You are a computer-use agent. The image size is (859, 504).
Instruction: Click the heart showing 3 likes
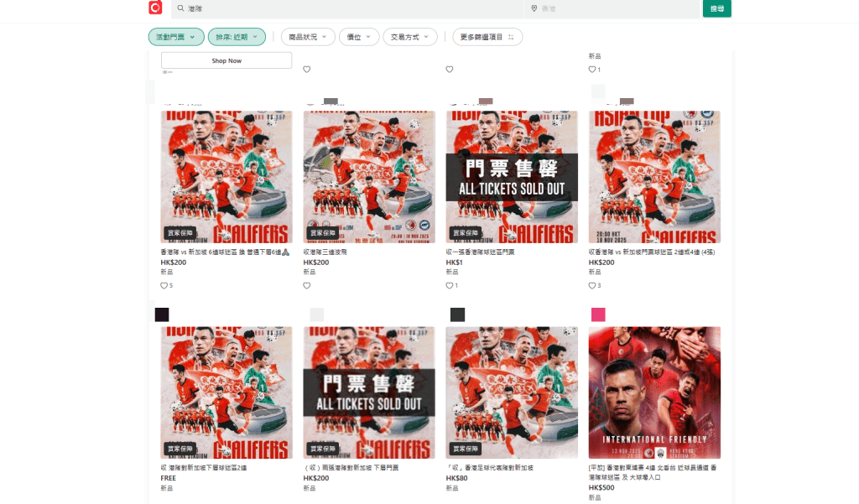[x=591, y=285]
